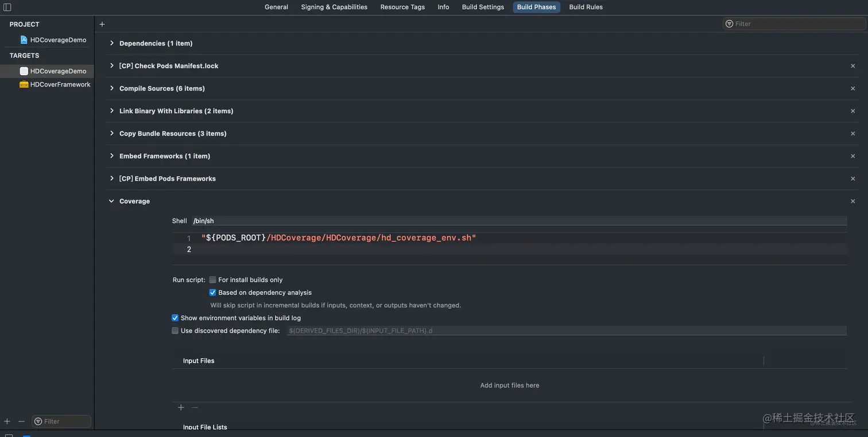Viewport: 868px width, 437px height.
Task: Add an input file with plus icon
Action: 181,407
